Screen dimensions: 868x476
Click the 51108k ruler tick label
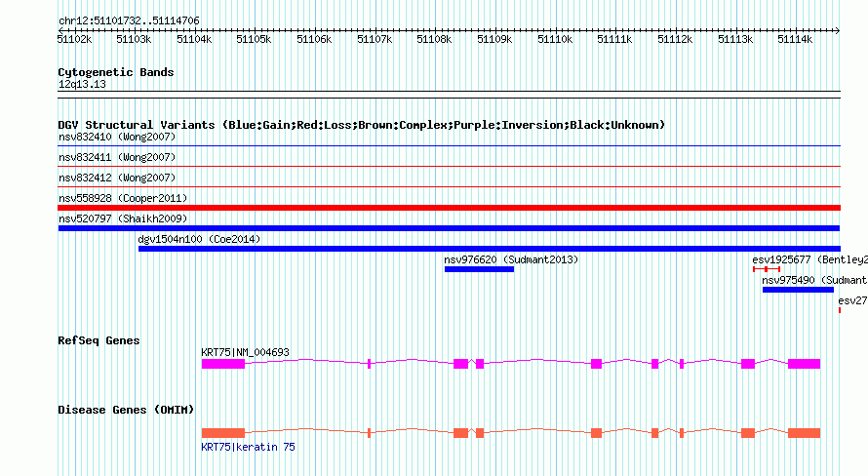point(435,39)
